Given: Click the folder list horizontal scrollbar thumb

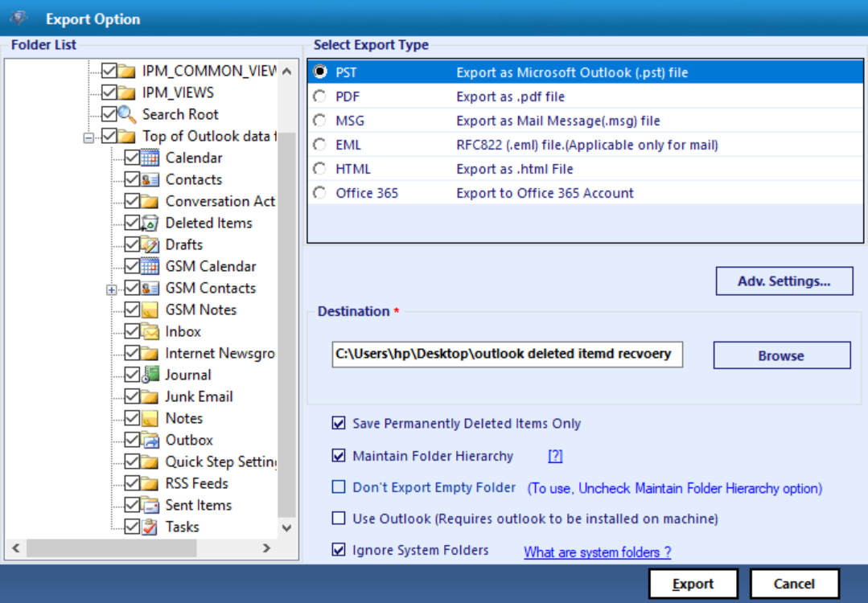Looking at the screenshot, I should (111, 548).
